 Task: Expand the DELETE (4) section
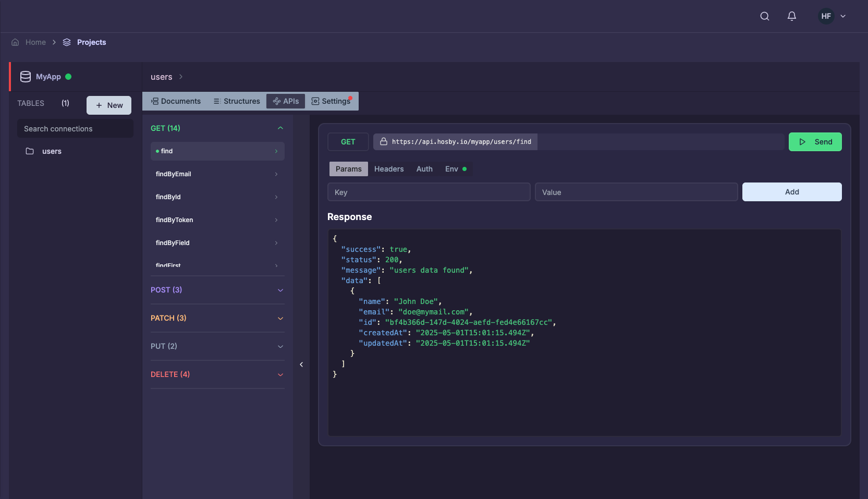[280, 374]
